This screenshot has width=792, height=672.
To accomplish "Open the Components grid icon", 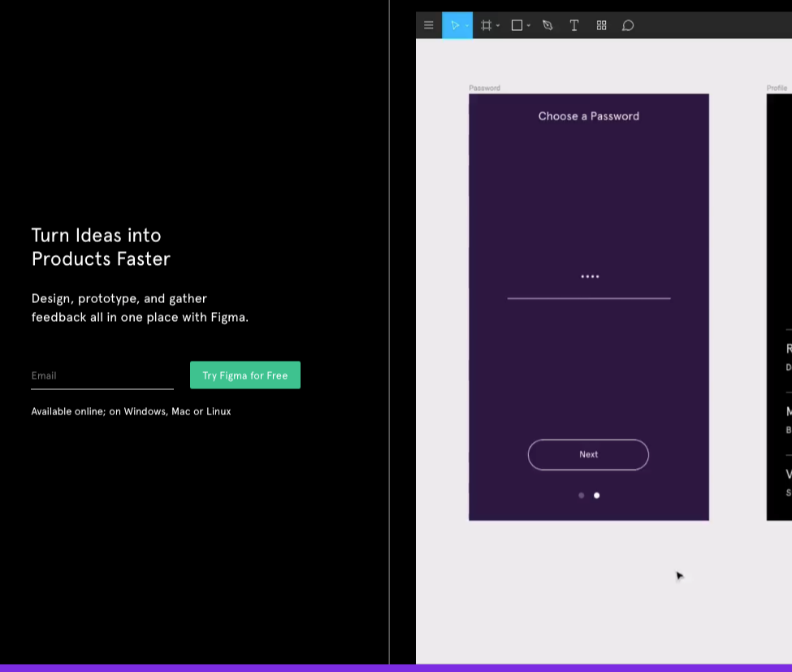I will (x=601, y=25).
